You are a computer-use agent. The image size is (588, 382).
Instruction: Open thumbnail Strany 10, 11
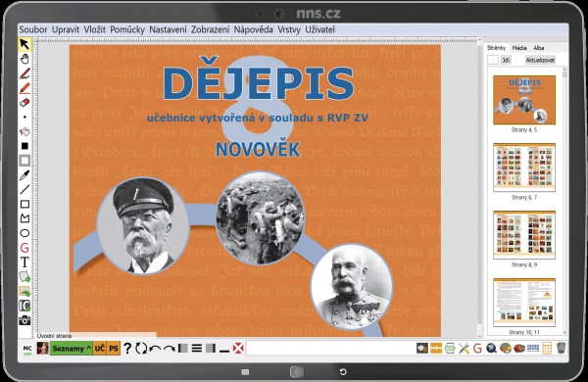tap(524, 303)
